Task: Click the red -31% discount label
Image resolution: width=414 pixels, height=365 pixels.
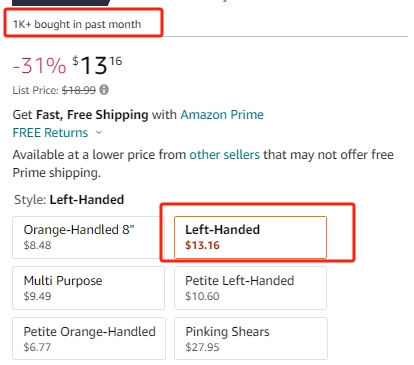Action: pyautogui.click(x=39, y=65)
